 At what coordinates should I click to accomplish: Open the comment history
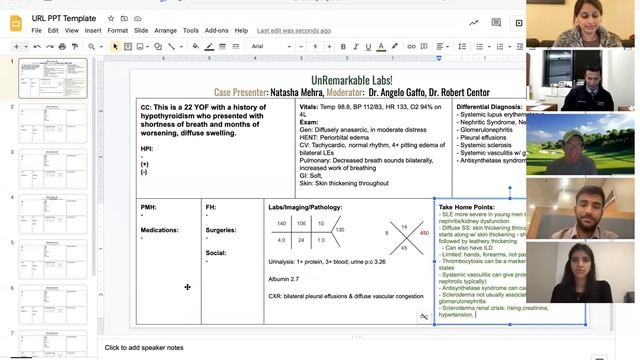(496, 23)
